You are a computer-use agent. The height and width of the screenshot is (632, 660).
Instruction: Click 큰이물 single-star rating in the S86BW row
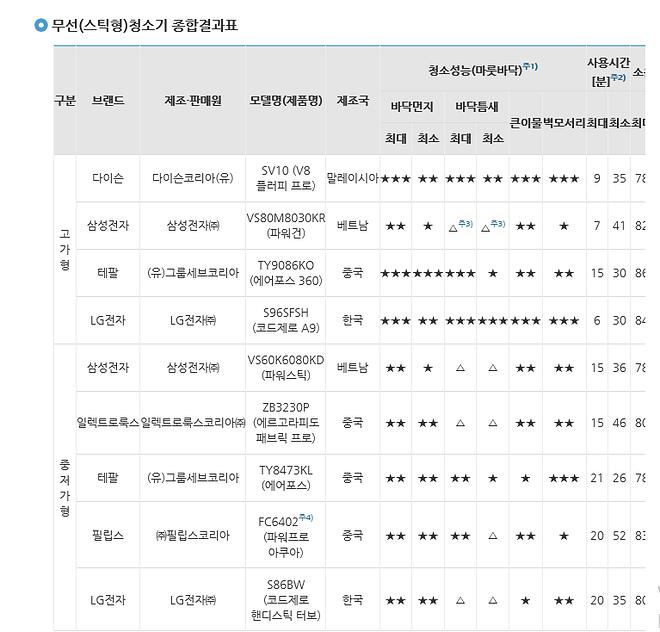525,600
